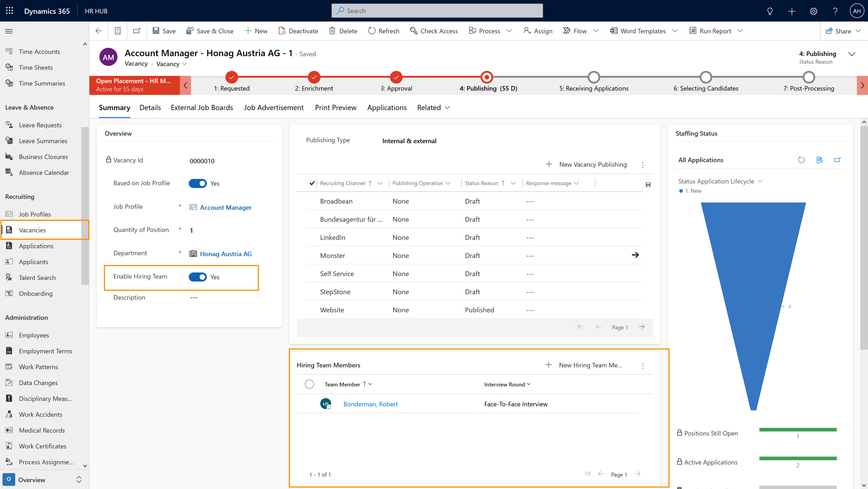Open the Monster row arrow
This screenshot has width=868, height=489.
coord(635,255)
